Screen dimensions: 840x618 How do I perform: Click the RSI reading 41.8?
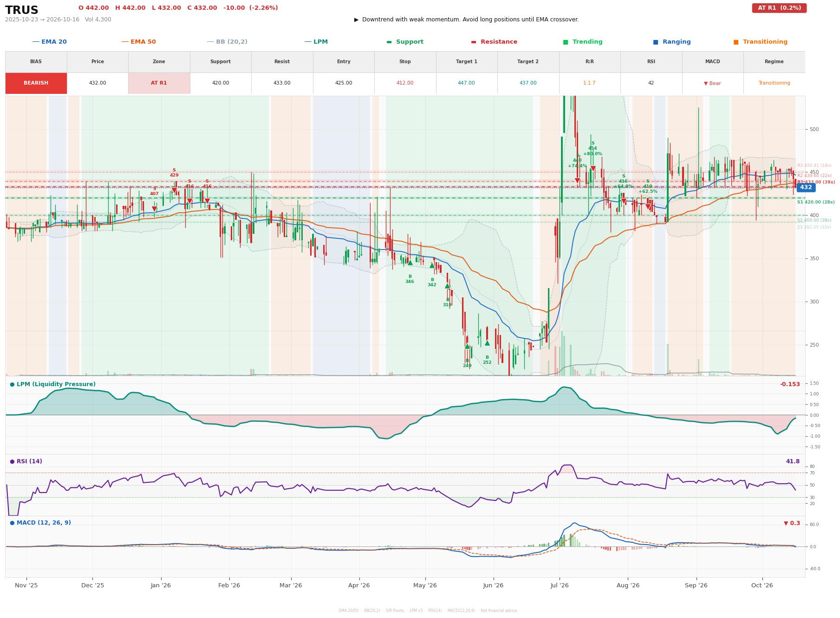[793, 461]
